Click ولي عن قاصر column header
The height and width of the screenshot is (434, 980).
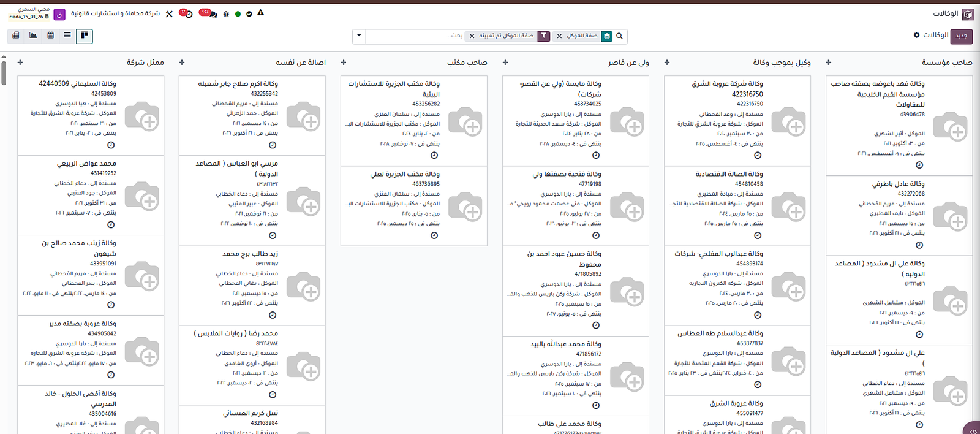click(x=628, y=63)
